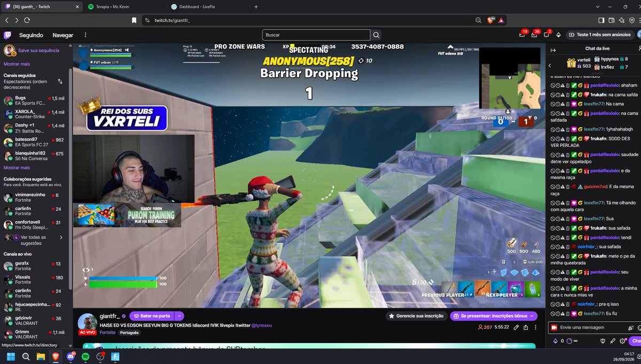Click the @lynoxeu link in stream title
Screen dimensions: 641x364
click(262, 325)
